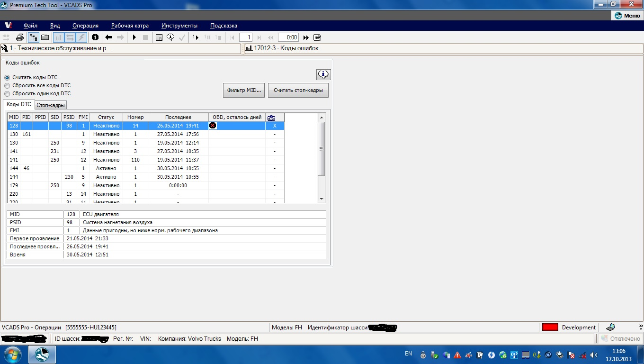Click the EN language indicator
644x364 pixels.
408,354
